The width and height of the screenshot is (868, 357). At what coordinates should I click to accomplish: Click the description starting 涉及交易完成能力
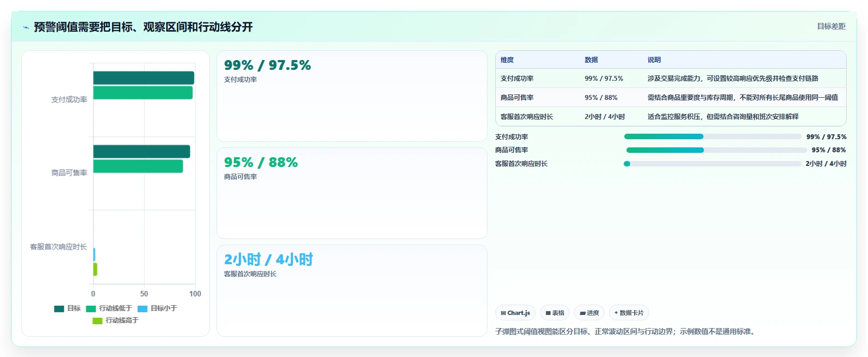pos(733,79)
